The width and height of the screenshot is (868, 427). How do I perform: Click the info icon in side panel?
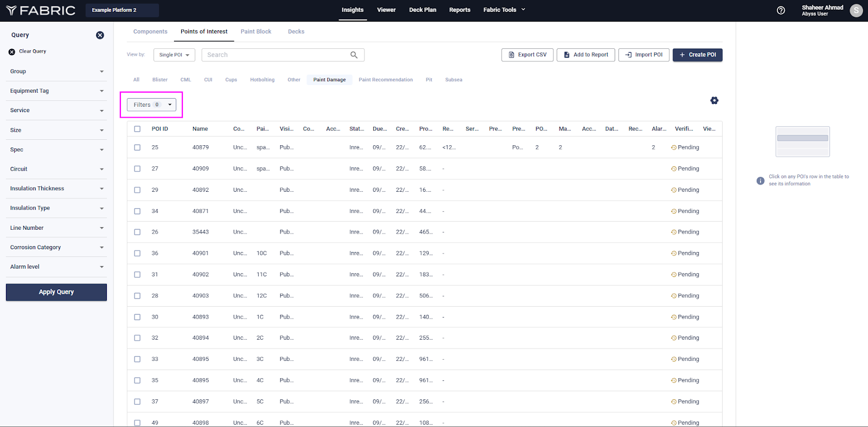point(761,180)
